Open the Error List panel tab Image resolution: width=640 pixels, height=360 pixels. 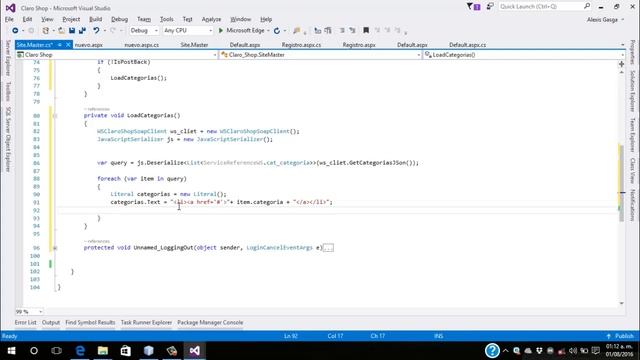point(25,322)
